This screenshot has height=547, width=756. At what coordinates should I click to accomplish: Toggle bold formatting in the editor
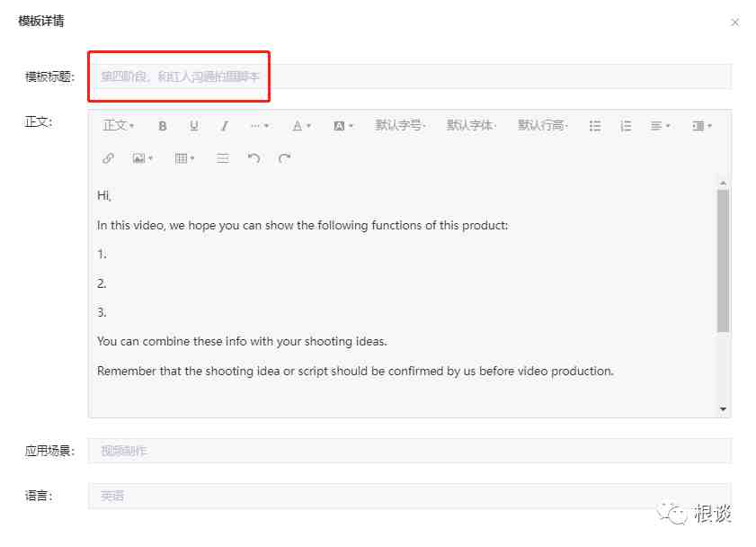(x=163, y=126)
